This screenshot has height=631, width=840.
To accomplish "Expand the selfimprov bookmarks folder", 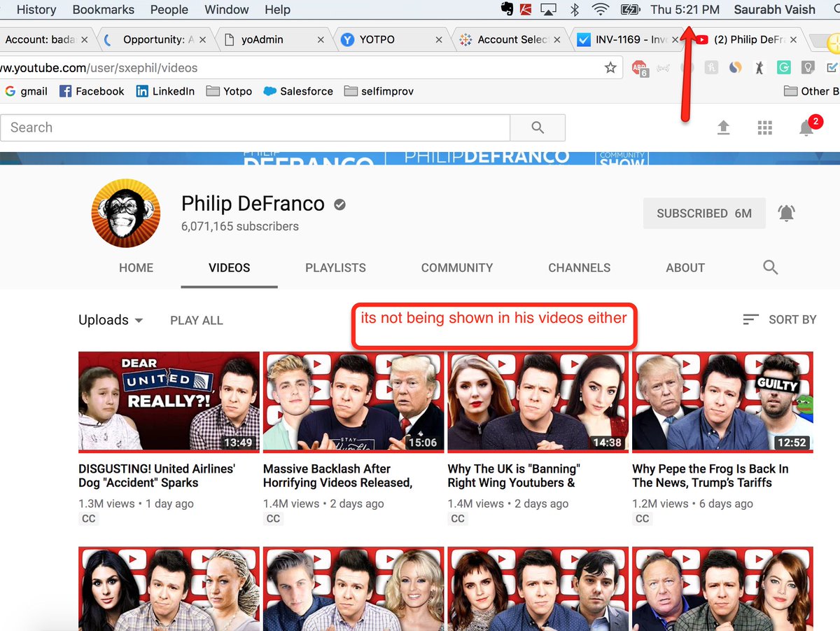I will [x=379, y=91].
